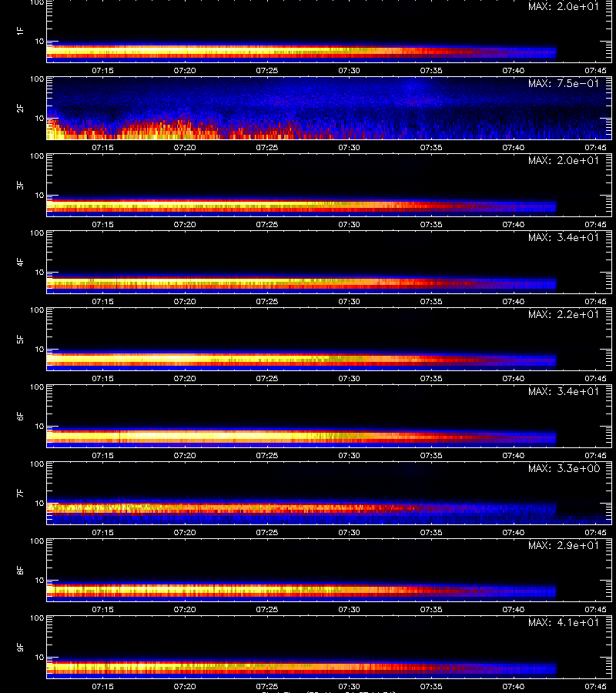Click the bright band in the 1F spectrogram

tap(301, 52)
